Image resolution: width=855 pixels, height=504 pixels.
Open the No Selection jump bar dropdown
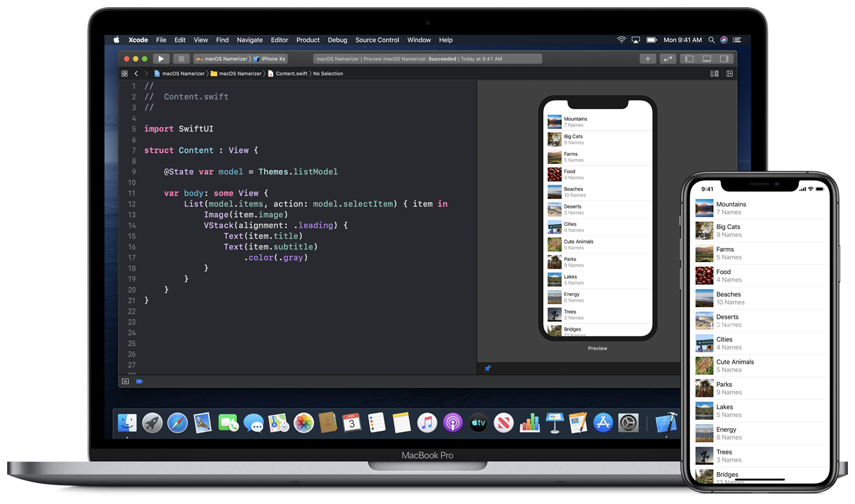328,73
